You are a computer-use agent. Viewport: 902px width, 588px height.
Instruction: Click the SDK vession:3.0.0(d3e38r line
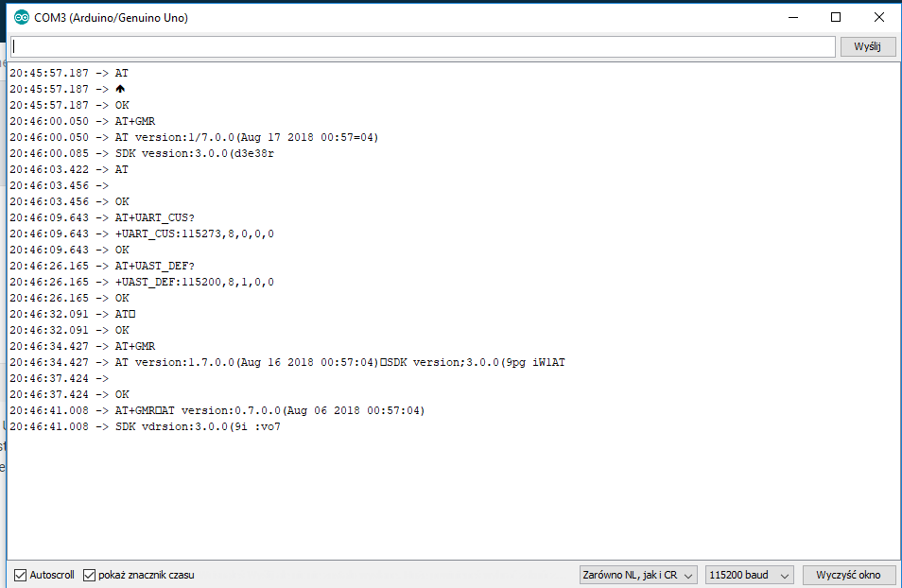click(142, 153)
